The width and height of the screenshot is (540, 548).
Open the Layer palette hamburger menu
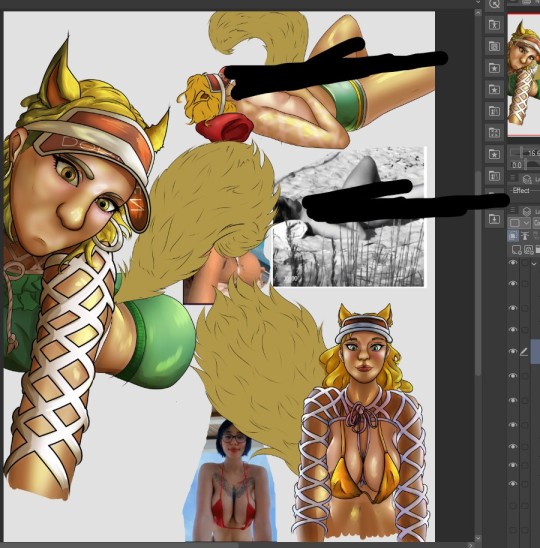[513, 210]
